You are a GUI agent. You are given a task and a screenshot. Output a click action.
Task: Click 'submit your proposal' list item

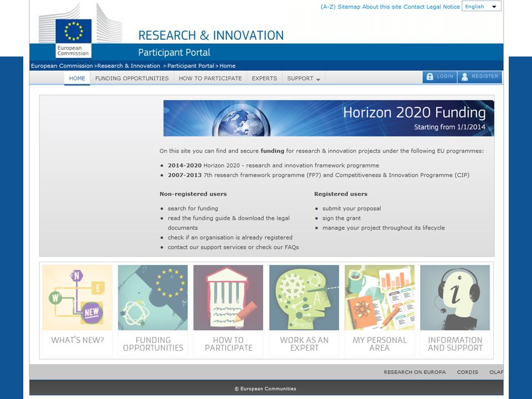(351, 208)
